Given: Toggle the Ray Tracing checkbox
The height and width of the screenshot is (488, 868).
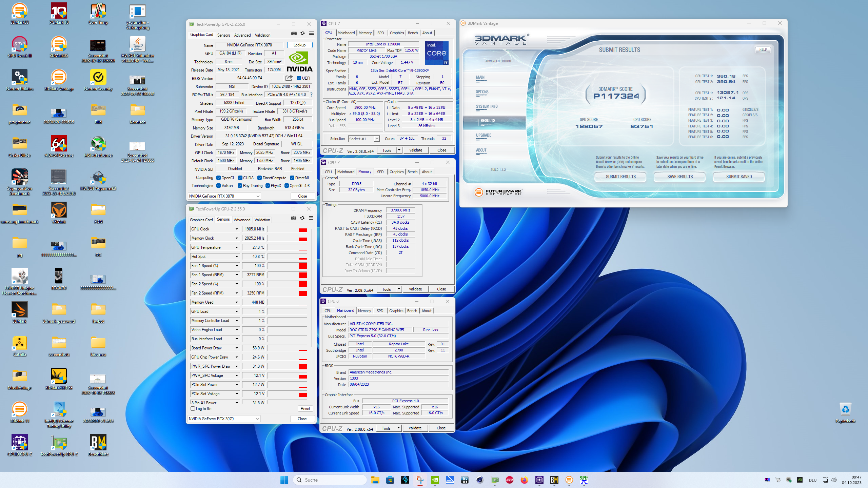Looking at the screenshot, I should (x=240, y=185).
